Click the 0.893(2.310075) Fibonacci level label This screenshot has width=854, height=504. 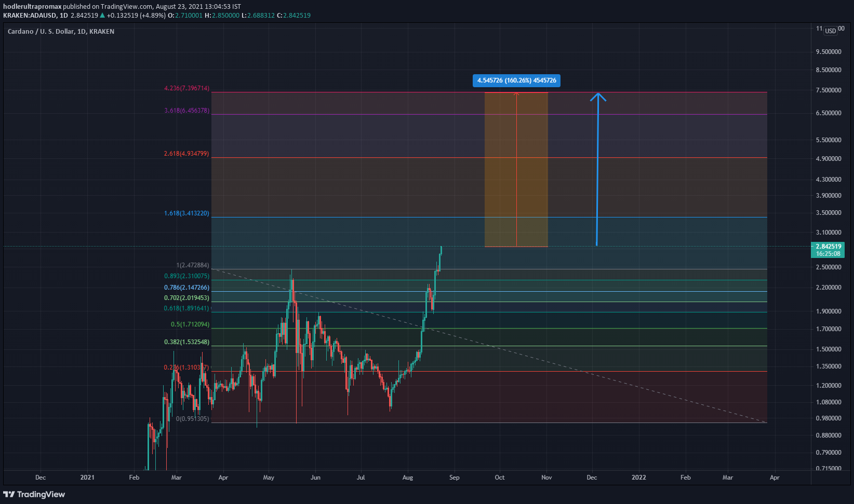click(187, 276)
